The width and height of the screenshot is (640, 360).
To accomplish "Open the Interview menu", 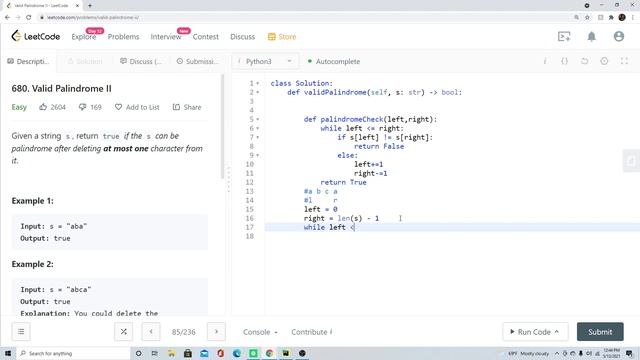I will [x=166, y=37].
